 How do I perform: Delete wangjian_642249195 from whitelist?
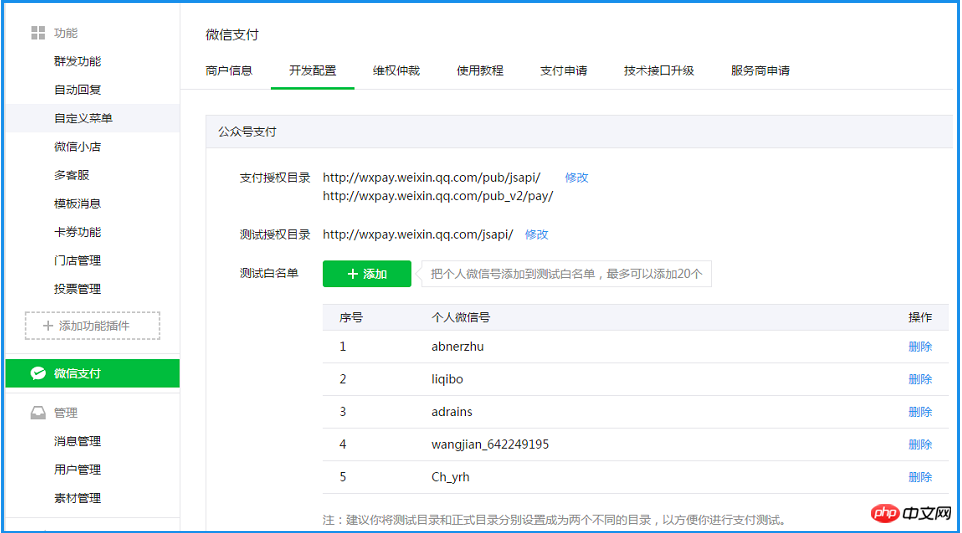point(920,444)
